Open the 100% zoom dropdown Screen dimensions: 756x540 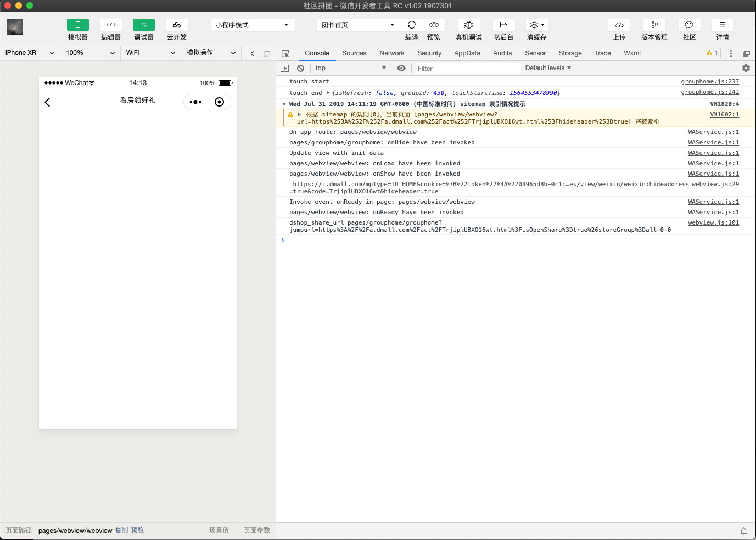(90, 53)
